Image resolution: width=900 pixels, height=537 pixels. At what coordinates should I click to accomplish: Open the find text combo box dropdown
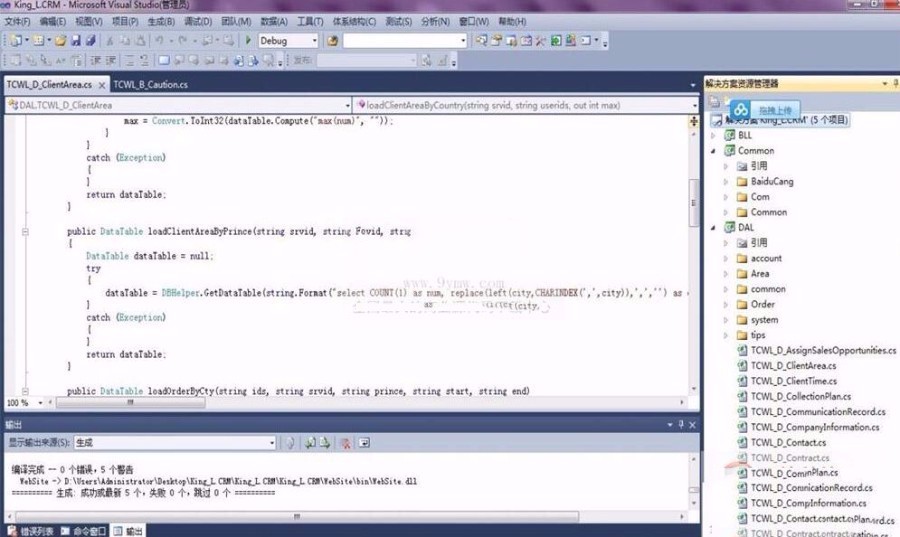(463, 41)
